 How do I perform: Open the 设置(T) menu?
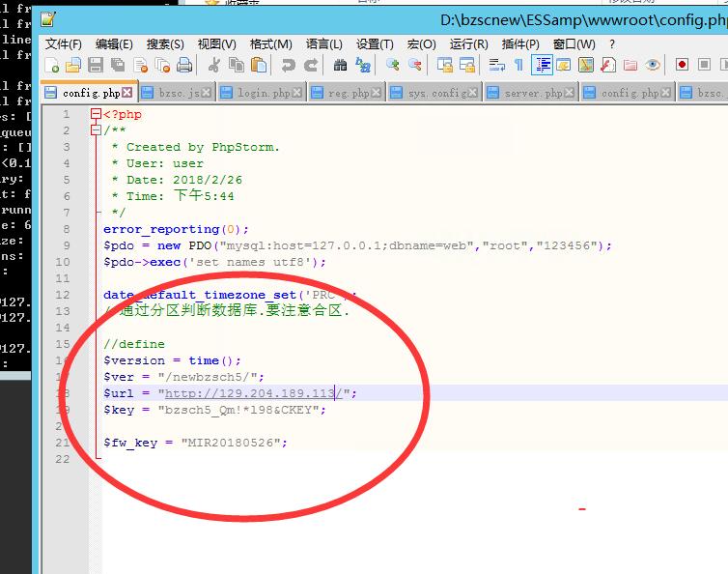pyautogui.click(x=376, y=44)
